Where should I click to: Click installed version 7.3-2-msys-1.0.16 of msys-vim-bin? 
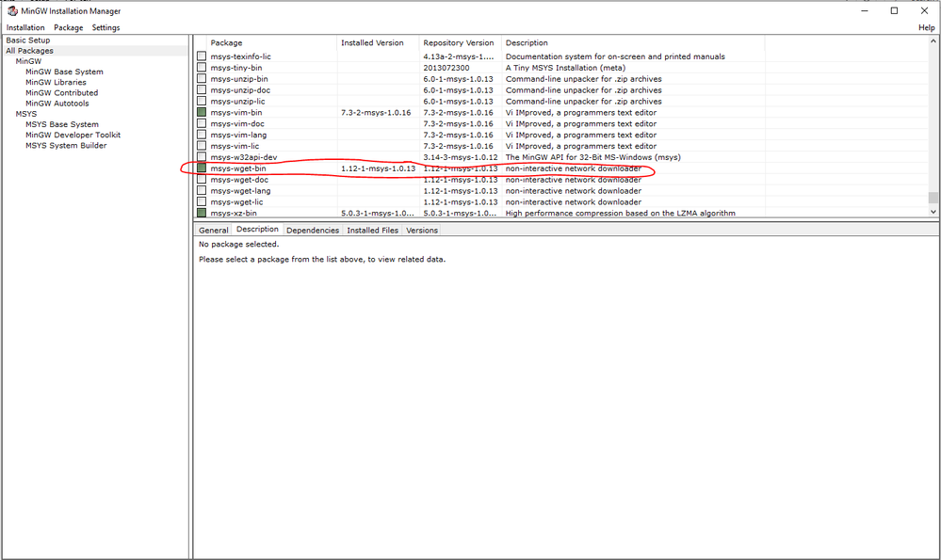[376, 113]
